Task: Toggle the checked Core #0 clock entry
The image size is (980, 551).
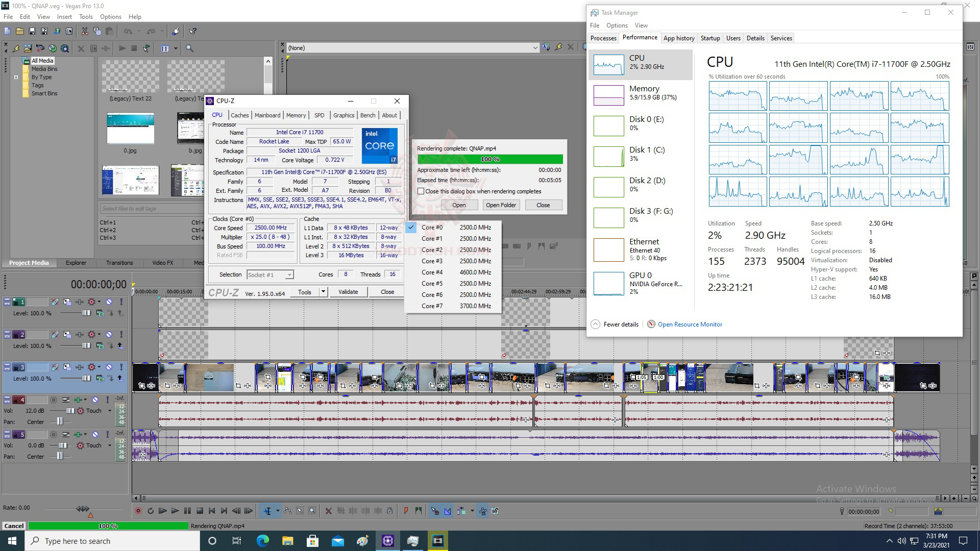Action: 432,228
